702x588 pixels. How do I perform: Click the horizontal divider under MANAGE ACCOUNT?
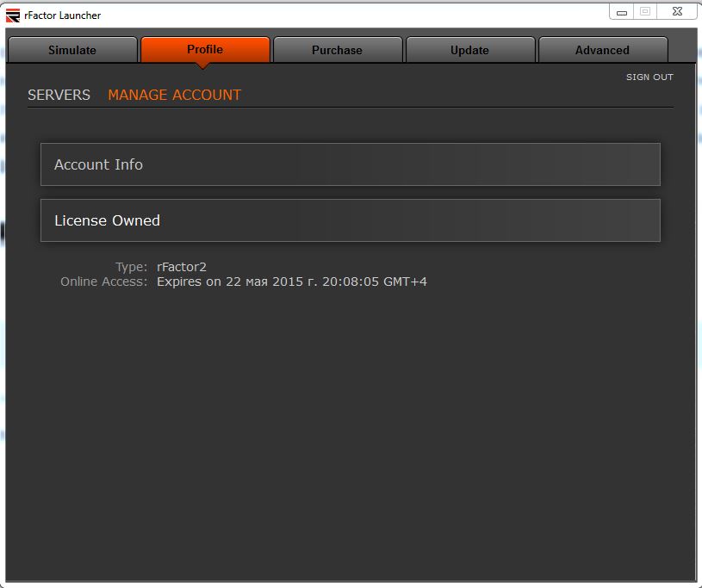click(x=350, y=108)
